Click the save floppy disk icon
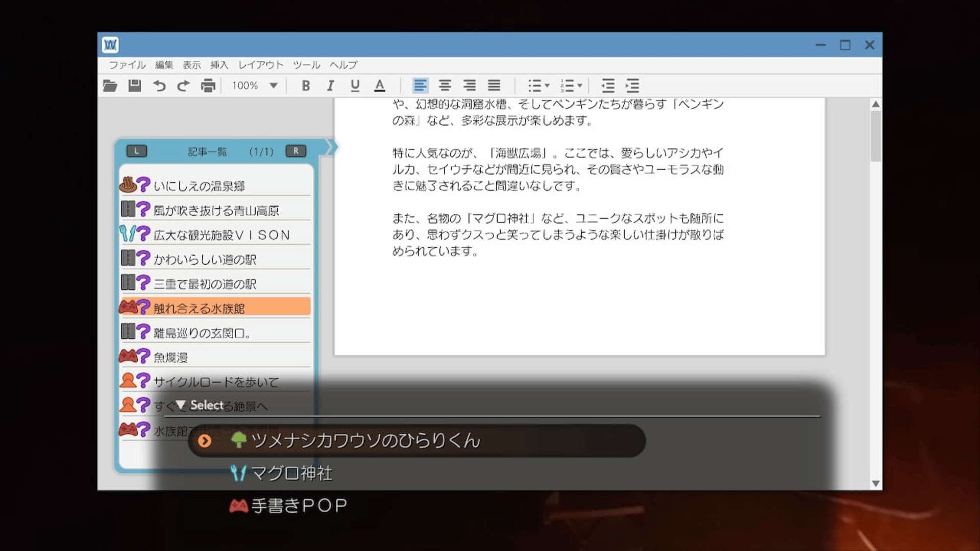Image resolution: width=980 pixels, height=551 pixels. click(x=134, y=86)
